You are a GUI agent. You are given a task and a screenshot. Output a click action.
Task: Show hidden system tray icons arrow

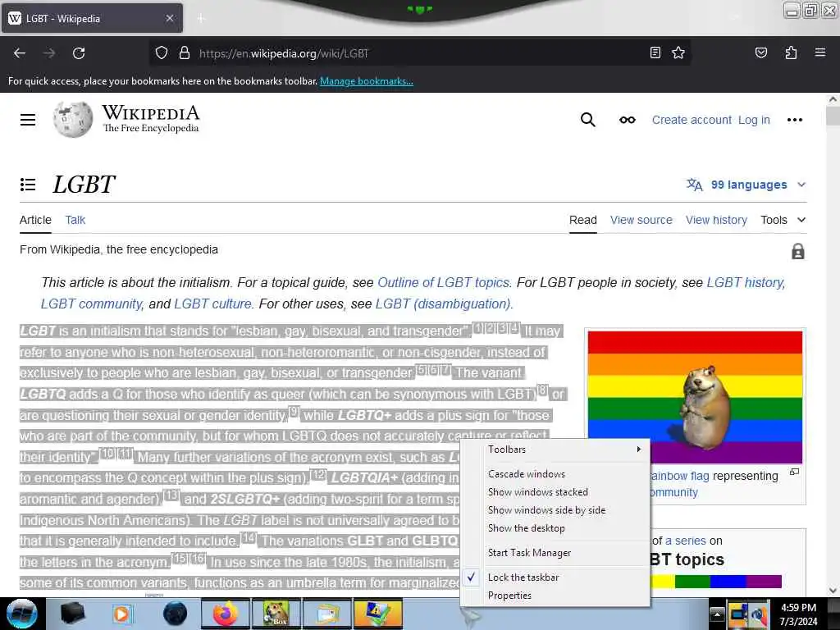point(717,614)
